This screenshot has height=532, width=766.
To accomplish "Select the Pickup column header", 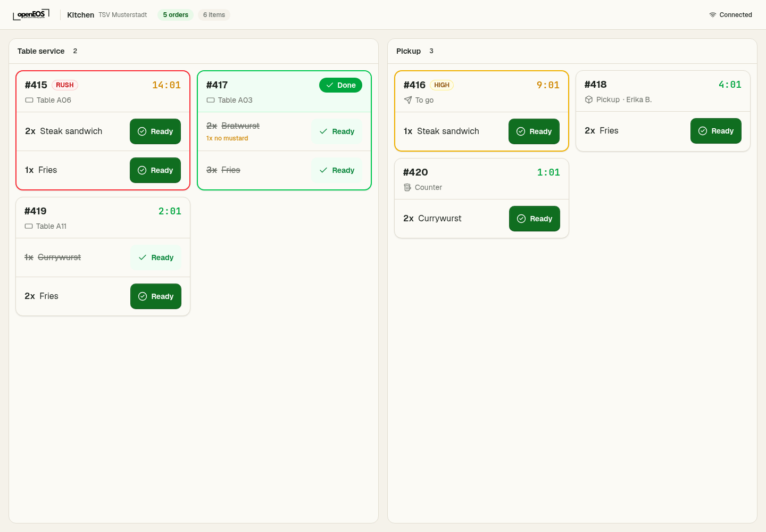I will [x=409, y=51].
